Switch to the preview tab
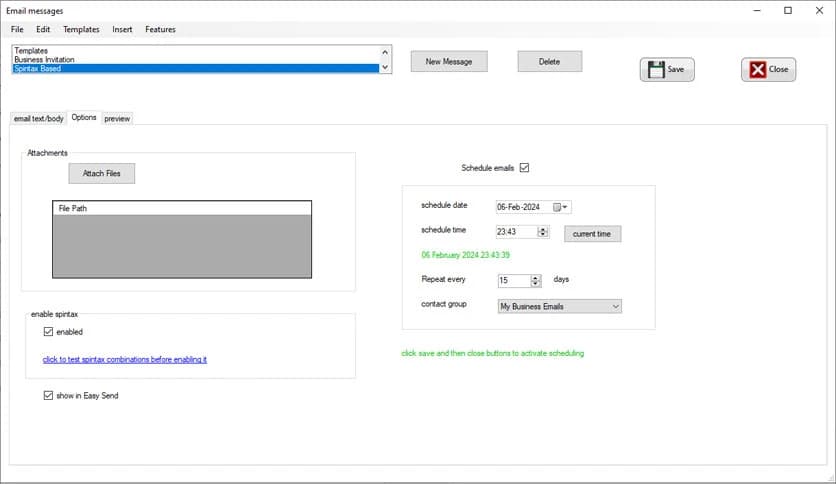This screenshot has width=836, height=484. point(117,118)
